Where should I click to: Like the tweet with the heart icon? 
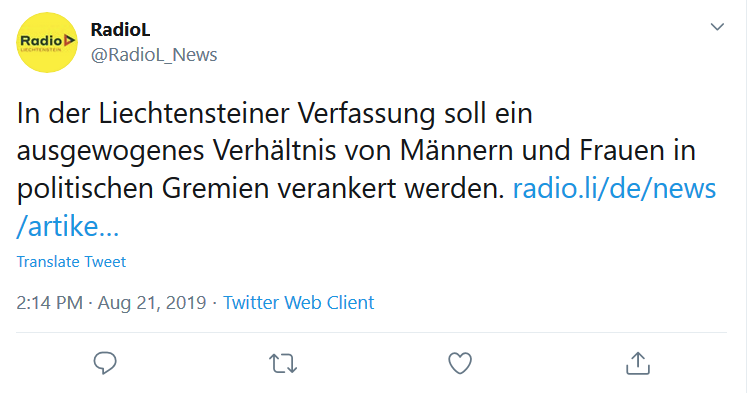pos(460,363)
